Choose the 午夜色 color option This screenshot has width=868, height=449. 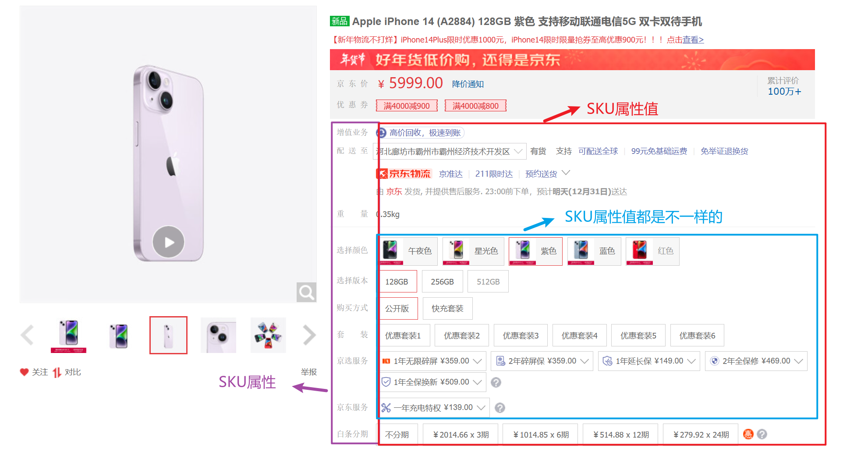pos(408,251)
